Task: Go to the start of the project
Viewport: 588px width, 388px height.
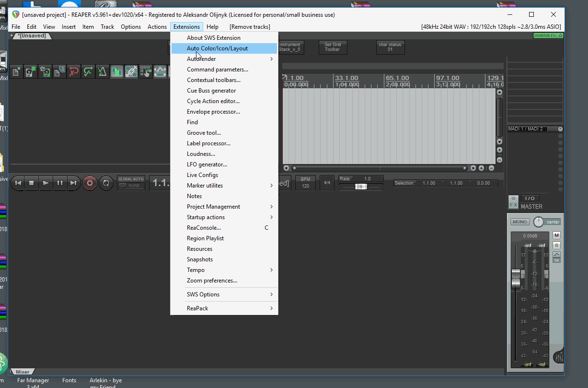Action: tap(18, 183)
